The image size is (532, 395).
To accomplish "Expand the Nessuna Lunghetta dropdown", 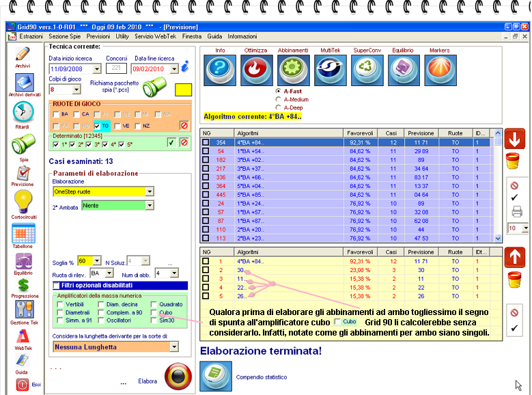I will [x=174, y=347].
